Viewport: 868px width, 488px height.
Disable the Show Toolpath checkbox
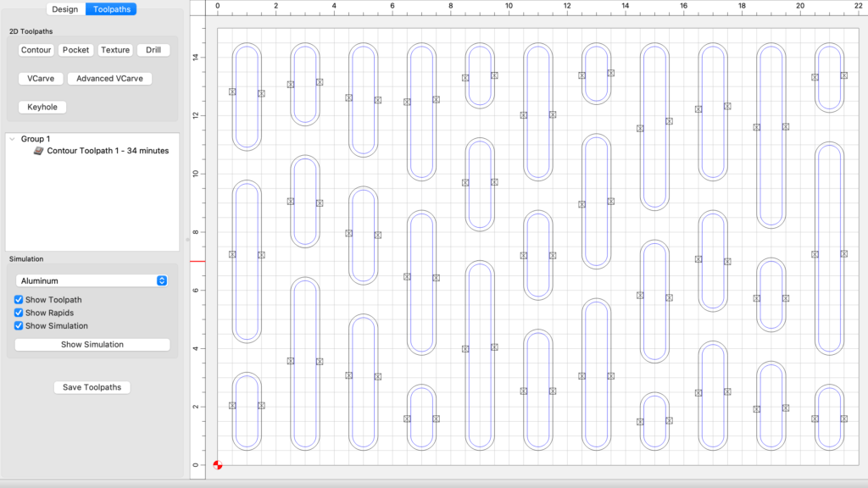pyautogui.click(x=19, y=300)
